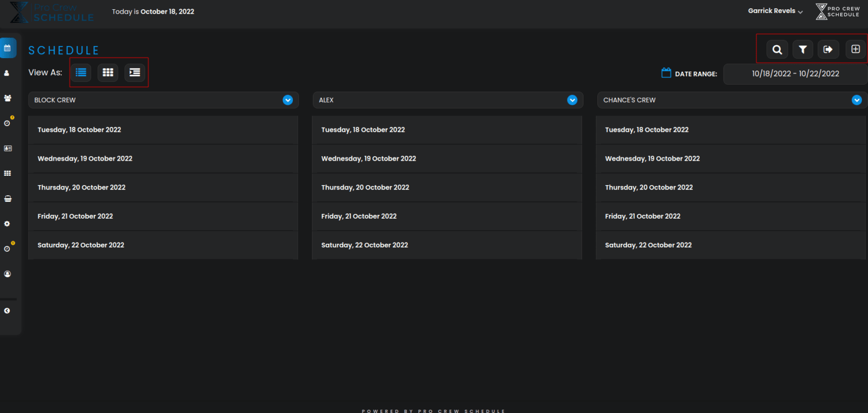This screenshot has width=868, height=413.
Task: Open the Schedule calendar icon in the sidebar
Action: [8, 48]
